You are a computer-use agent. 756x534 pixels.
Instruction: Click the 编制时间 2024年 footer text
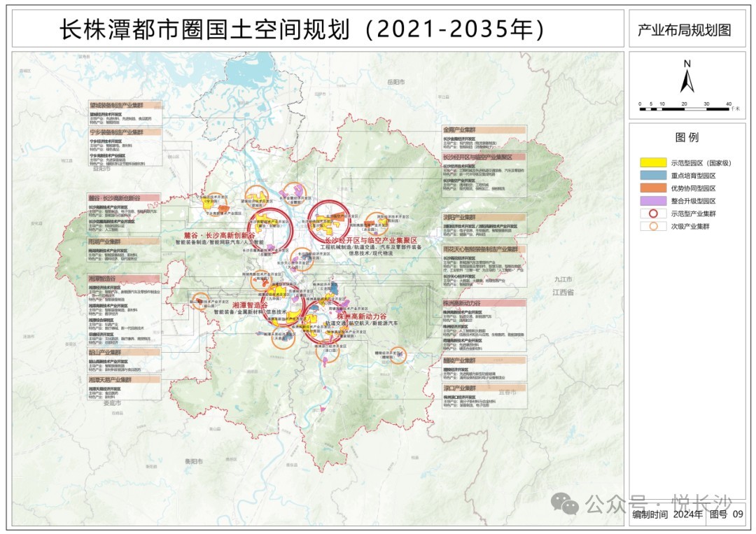coord(667,514)
